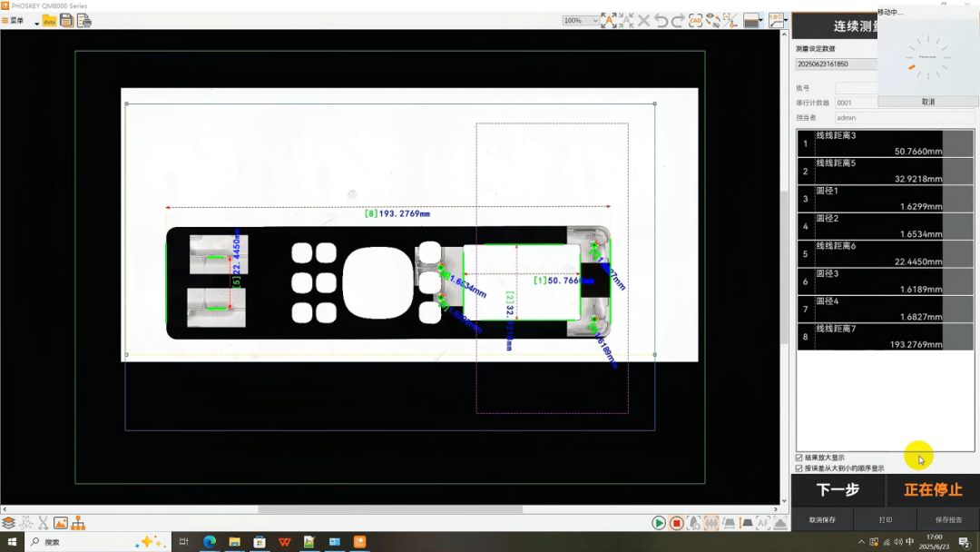Click the hierarchy tree icon
This screenshot has width=980, height=552.
click(78, 523)
